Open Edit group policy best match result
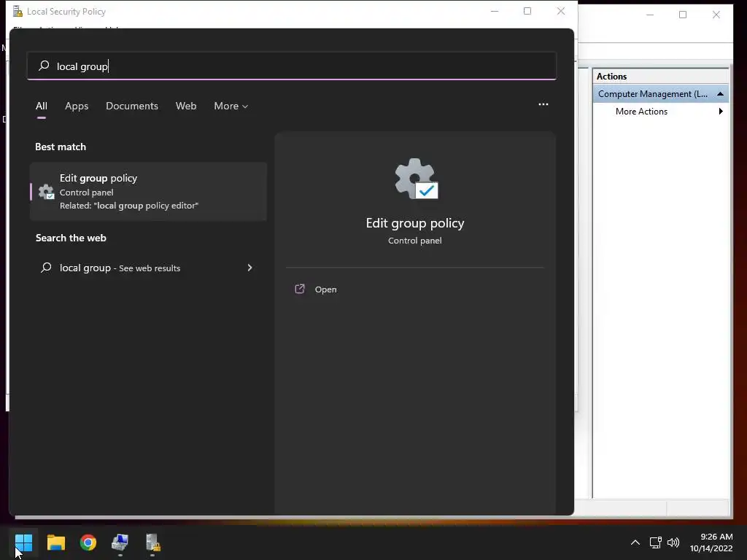This screenshot has height=560, width=747. [148, 192]
